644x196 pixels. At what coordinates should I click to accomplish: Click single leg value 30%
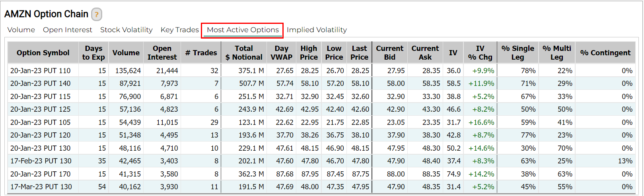tap(528, 148)
